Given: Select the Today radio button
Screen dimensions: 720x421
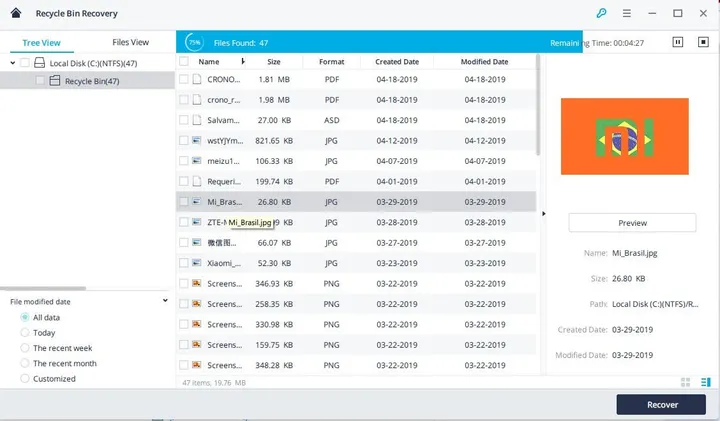Looking at the screenshot, I should pos(25,333).
